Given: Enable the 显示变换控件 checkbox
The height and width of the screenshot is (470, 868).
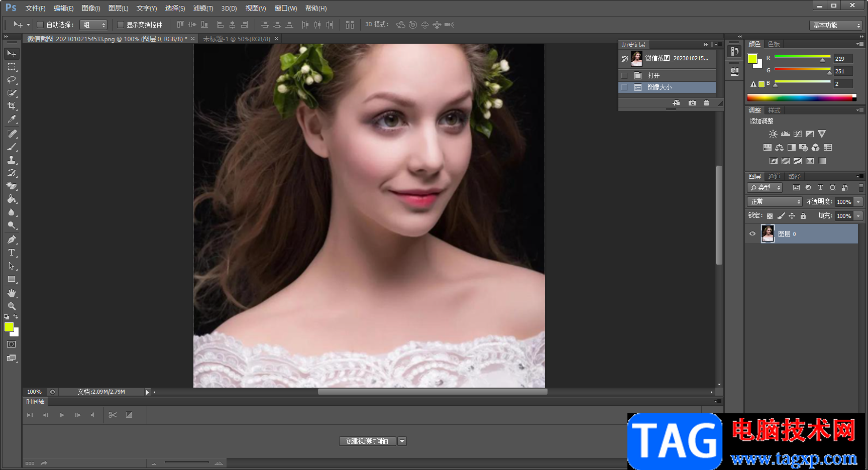Looking at the screenshot, I should pos(121,25).
